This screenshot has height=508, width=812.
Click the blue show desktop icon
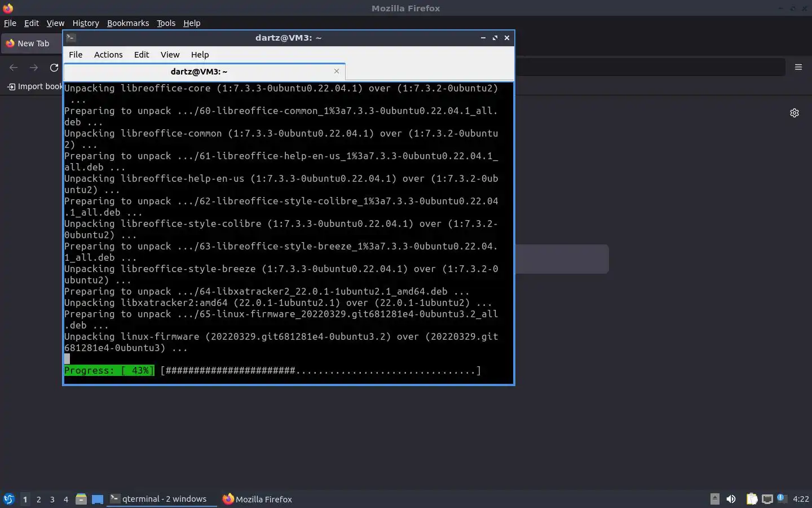[98, 499]
